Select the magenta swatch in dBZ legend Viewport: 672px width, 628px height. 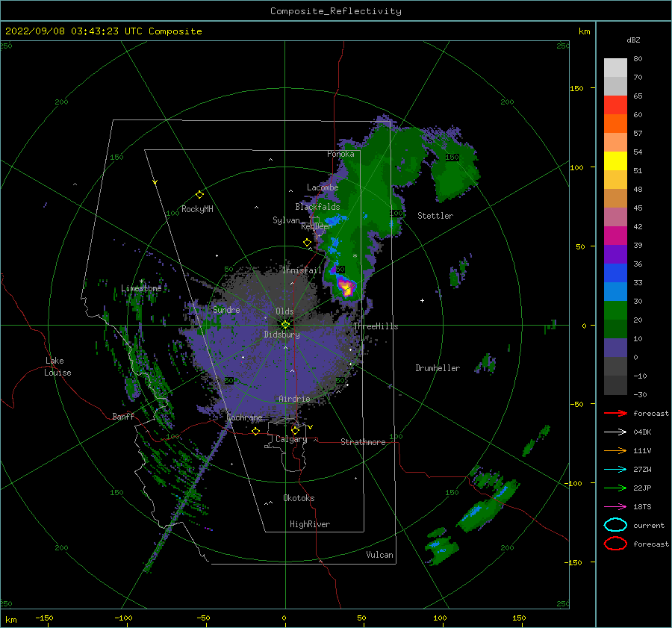[x=615, y=236]
